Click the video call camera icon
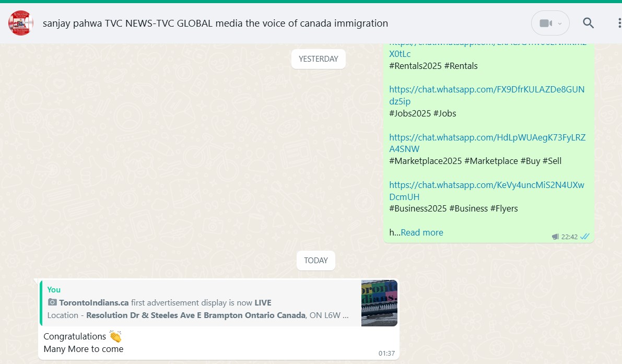This screenshot has width=622, height=364. pyautogui.click(x=545, y=24)
